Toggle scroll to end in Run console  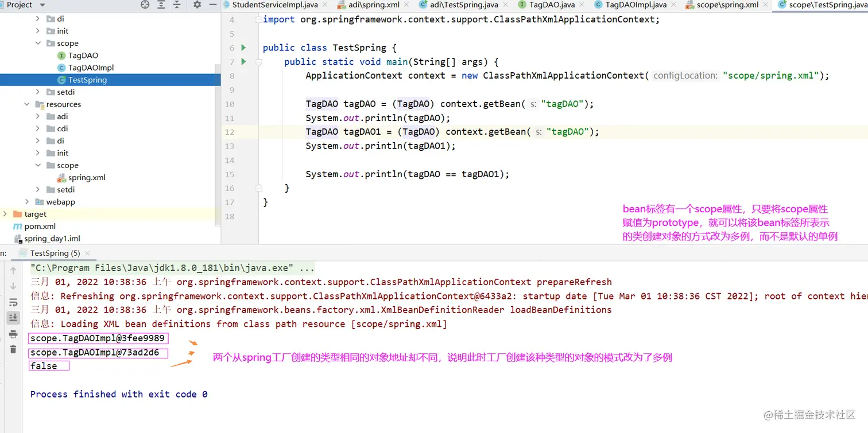click(13, 317)
